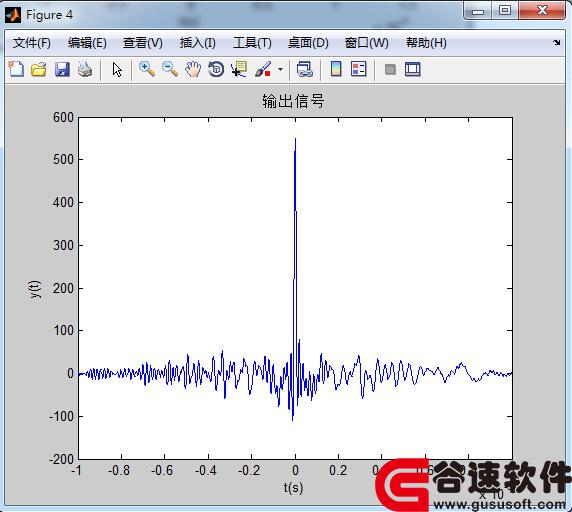Open the 窗口(W) menu

tap(367, 43)
